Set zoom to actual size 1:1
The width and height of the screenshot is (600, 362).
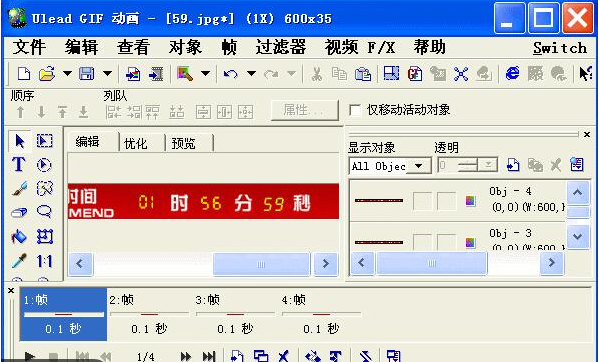click(x=44, y=261)
